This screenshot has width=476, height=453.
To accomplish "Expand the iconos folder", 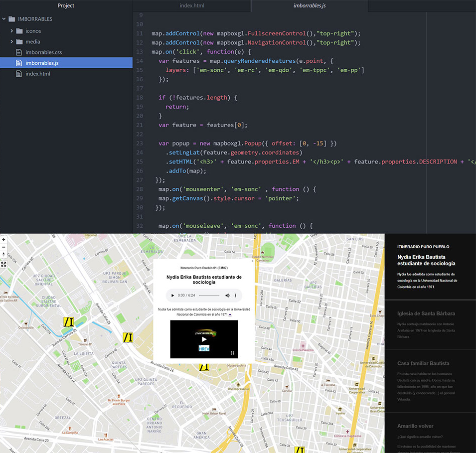I will click(12, 31).
